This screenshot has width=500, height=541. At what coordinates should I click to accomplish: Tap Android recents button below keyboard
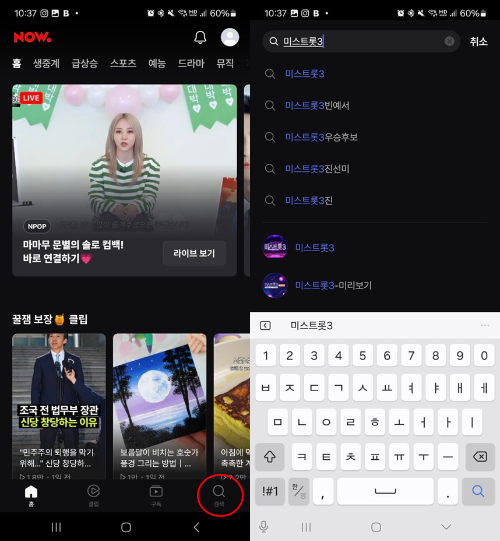(x=306, y=527)
